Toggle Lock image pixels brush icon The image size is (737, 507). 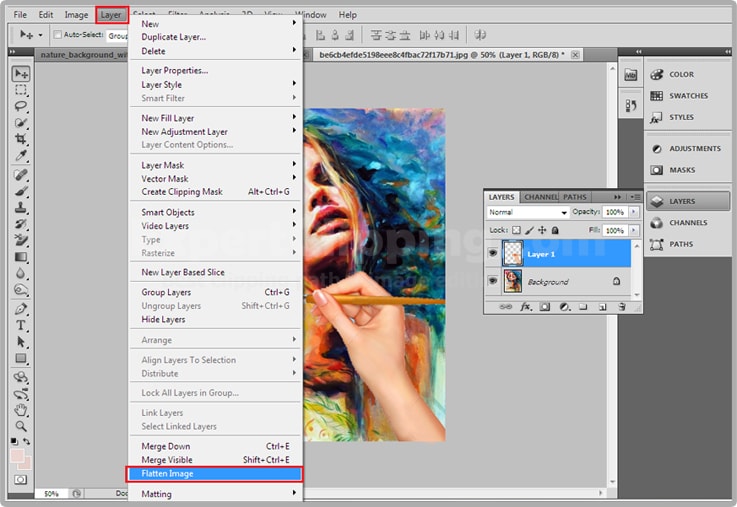pos(529,230)
